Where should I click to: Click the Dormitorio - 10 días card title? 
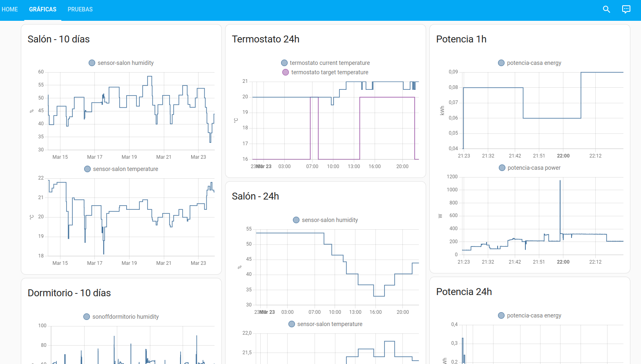point(69,293)
